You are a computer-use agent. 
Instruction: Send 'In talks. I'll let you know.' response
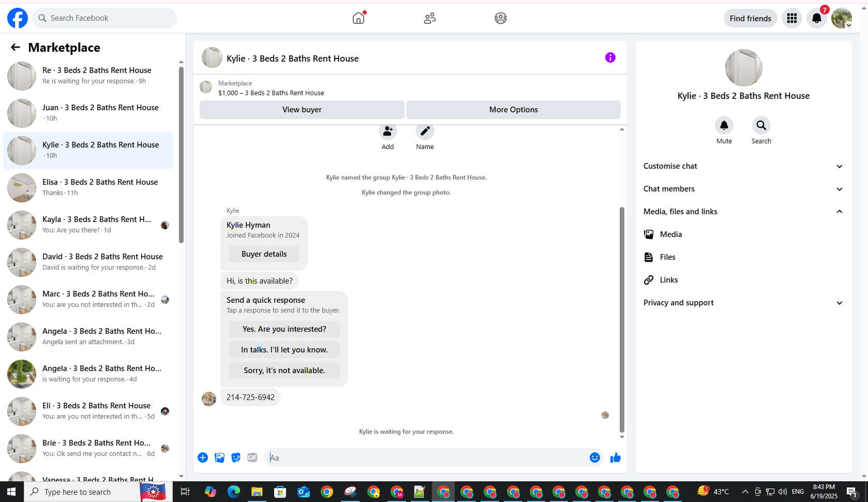(x=285, y=350)
